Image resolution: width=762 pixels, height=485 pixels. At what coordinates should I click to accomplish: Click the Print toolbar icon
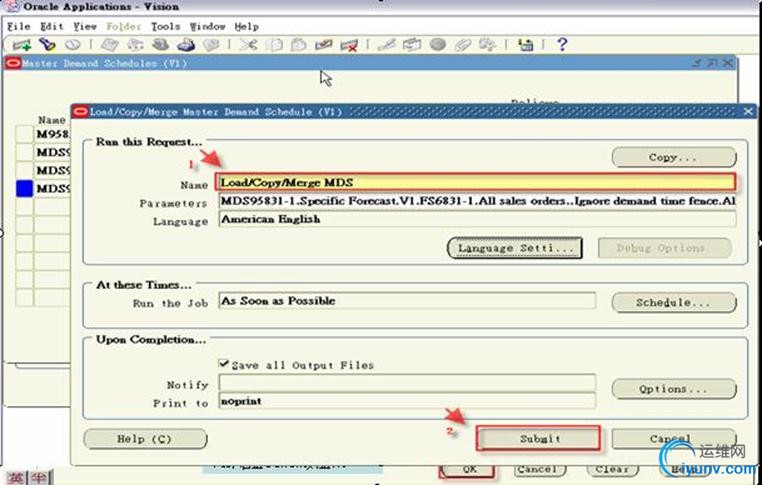coord(186,45)
